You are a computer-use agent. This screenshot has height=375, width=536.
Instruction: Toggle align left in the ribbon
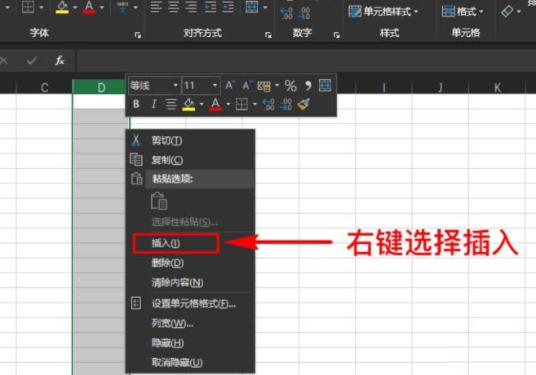point(156,7)
